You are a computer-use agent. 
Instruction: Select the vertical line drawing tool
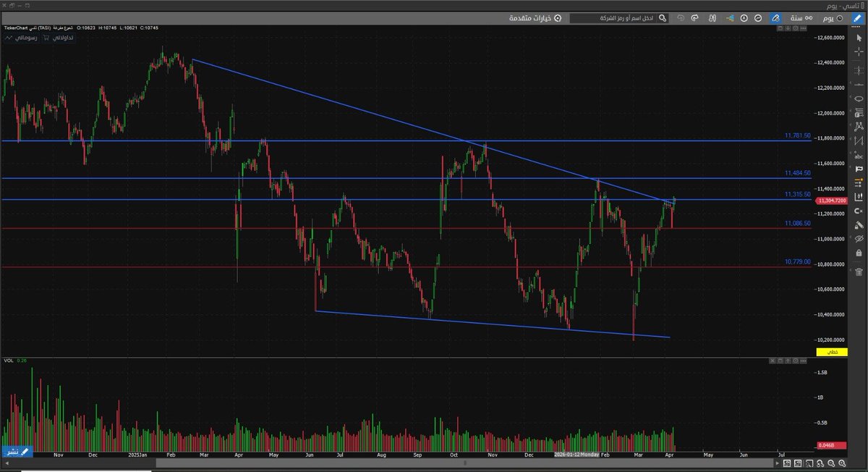coord(859,69)
